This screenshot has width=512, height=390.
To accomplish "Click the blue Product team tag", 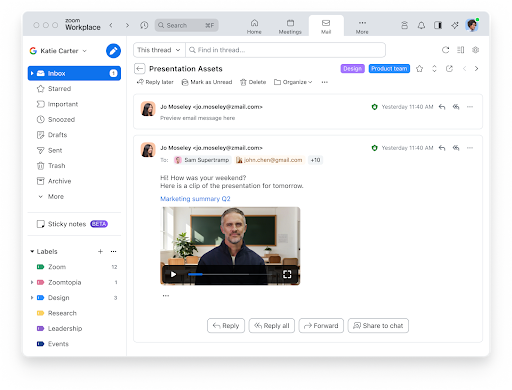I will coord(389,69).
